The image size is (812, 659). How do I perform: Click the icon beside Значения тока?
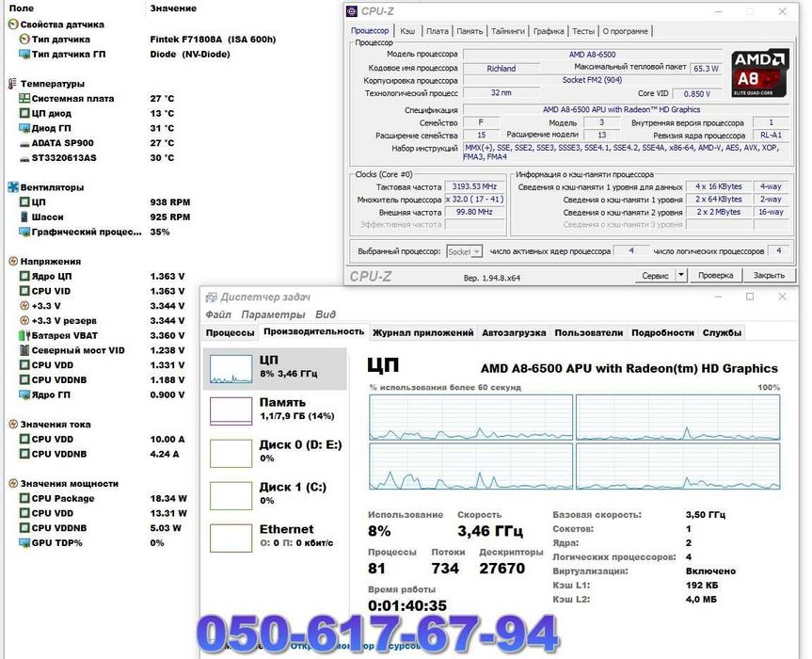point(13,425)
